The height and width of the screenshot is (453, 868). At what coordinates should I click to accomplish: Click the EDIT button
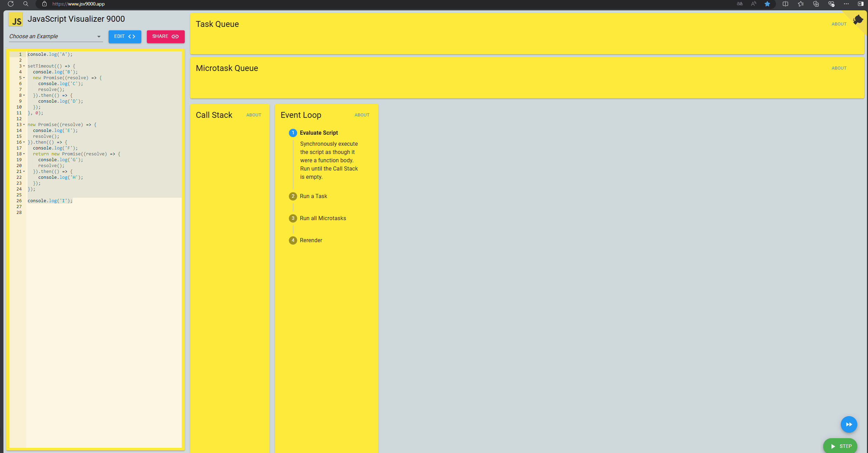(x=125, y=37)
